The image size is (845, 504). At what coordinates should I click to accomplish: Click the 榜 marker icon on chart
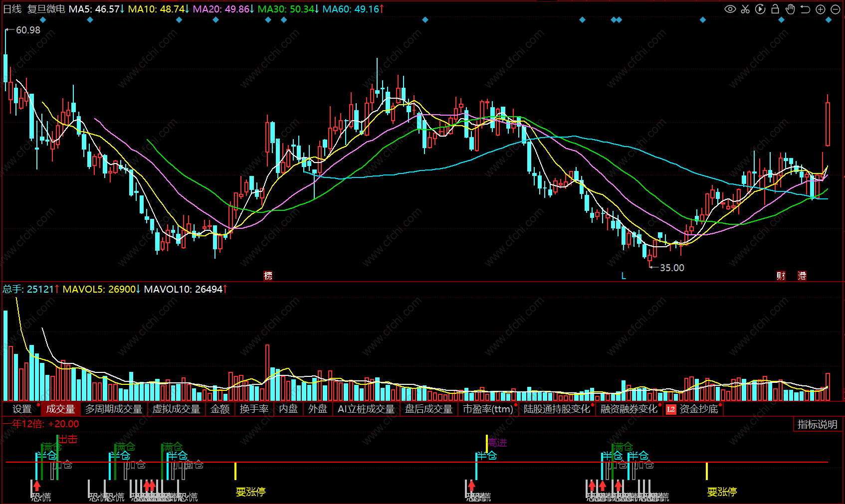point(268,276)
